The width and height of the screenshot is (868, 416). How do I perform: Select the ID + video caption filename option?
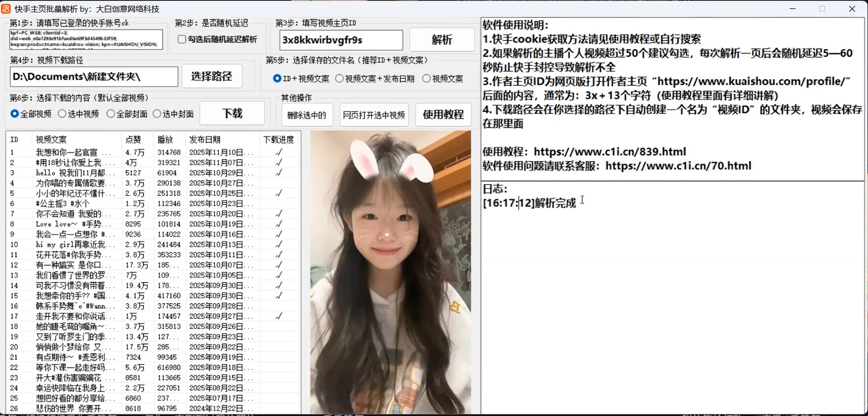click(x=277, y=78)
